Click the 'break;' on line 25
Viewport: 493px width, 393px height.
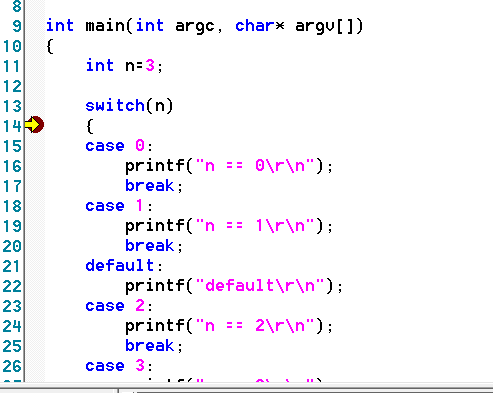(x=154, y=346)
